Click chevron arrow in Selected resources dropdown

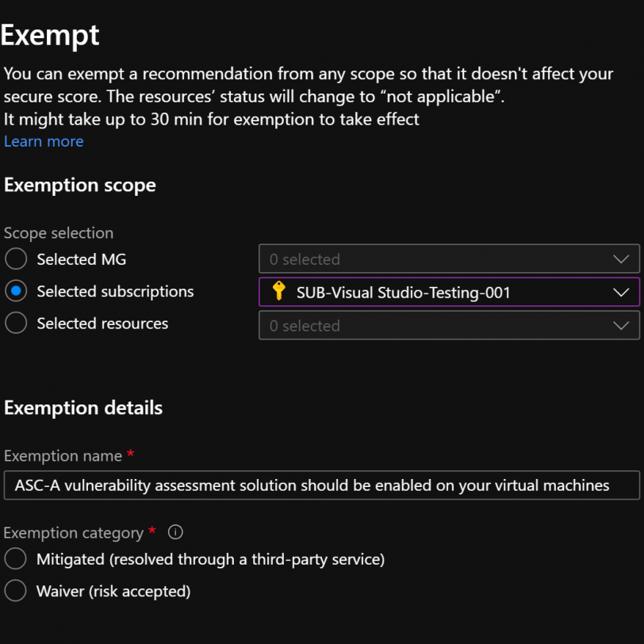tap(621, 326)
